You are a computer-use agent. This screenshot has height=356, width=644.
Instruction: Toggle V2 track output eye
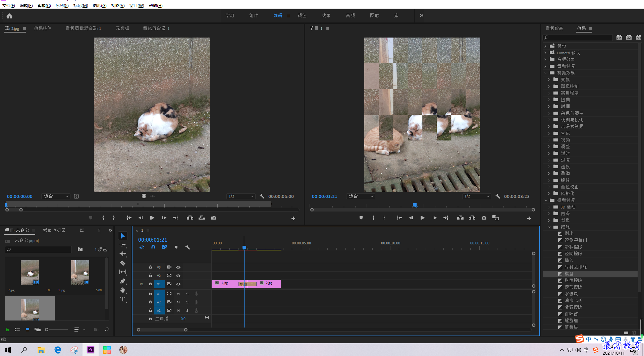coord(178,276)
